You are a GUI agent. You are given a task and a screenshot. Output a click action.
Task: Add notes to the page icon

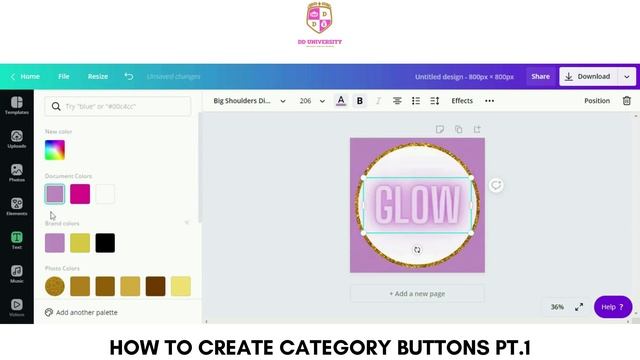(440, 129)
